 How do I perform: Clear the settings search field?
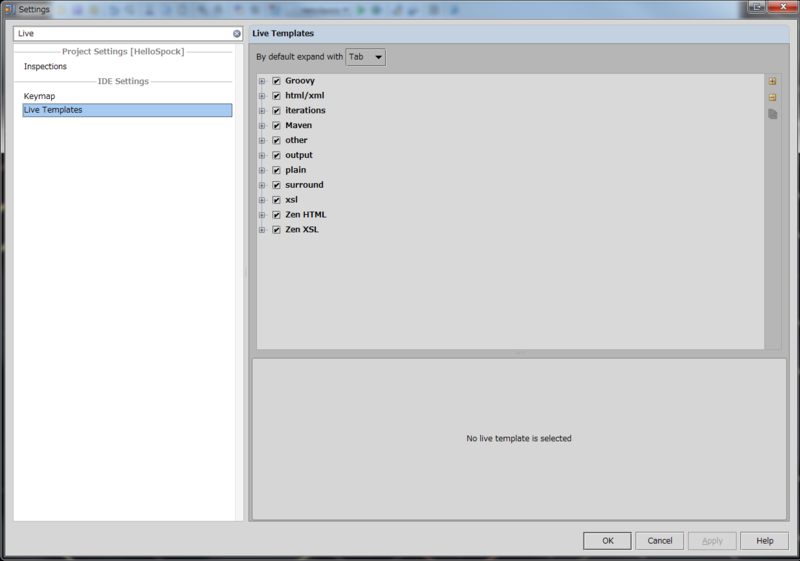click(x=237, y=34)
